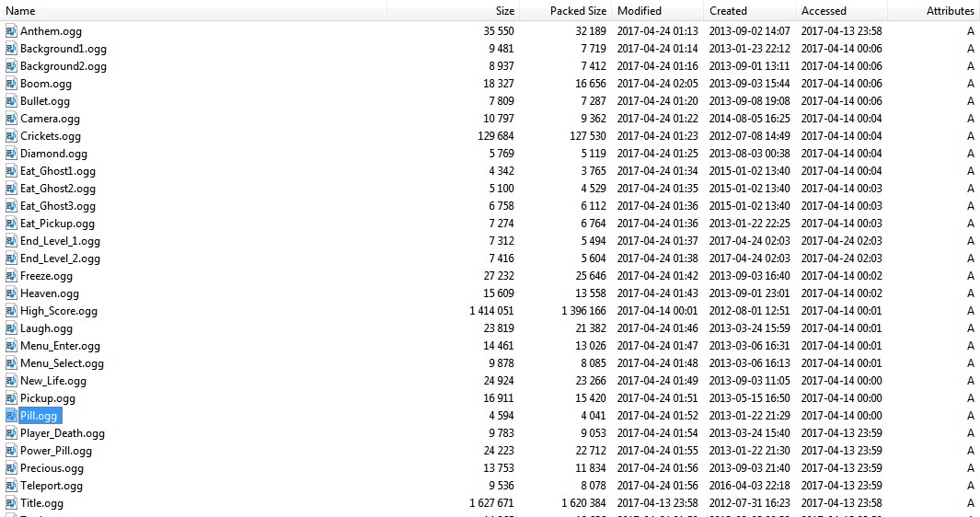Sort by Modified date column header
The height and width of the screenshot is (517, 980).
(x=640, y=11)
